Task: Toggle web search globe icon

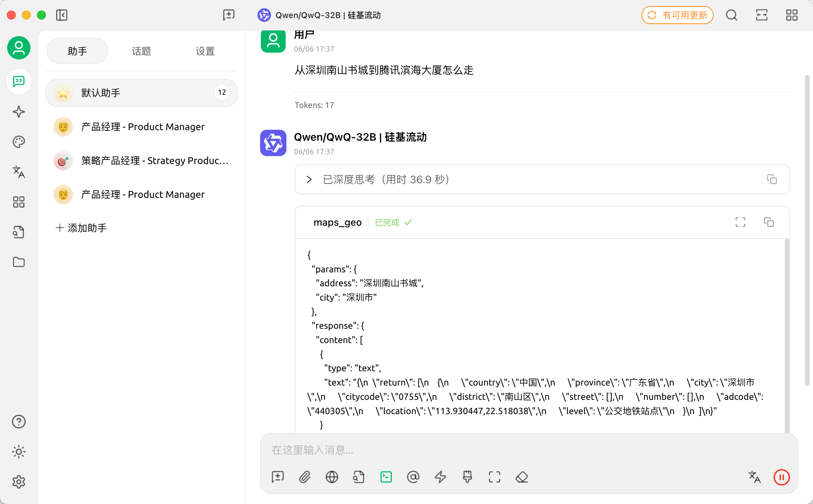Action: 332,477
